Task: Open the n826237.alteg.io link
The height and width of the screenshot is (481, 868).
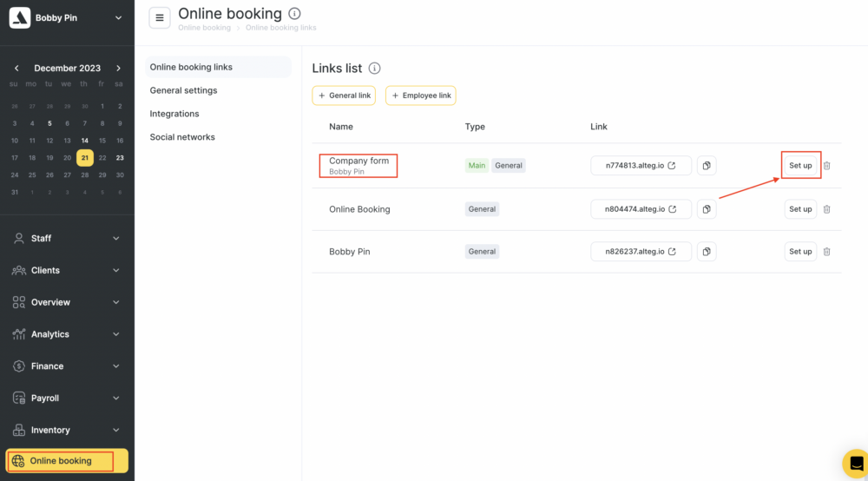Action: (641, 252)
